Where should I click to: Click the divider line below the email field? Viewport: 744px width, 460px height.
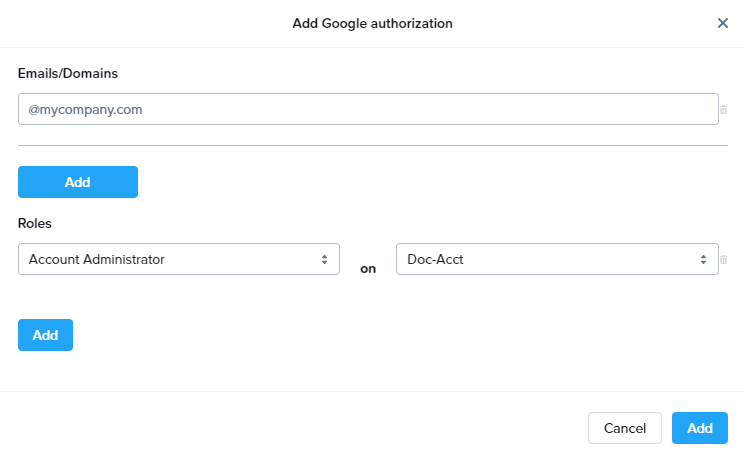click(372, 146)
